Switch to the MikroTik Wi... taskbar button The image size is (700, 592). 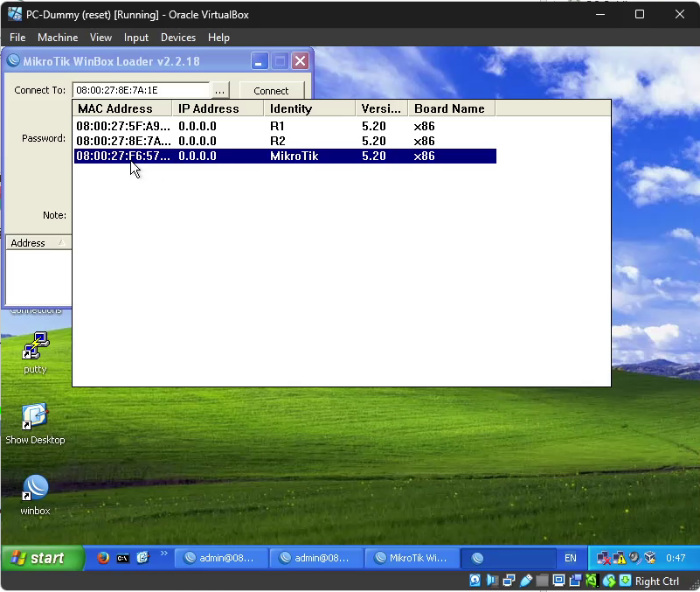click(412, 558)
